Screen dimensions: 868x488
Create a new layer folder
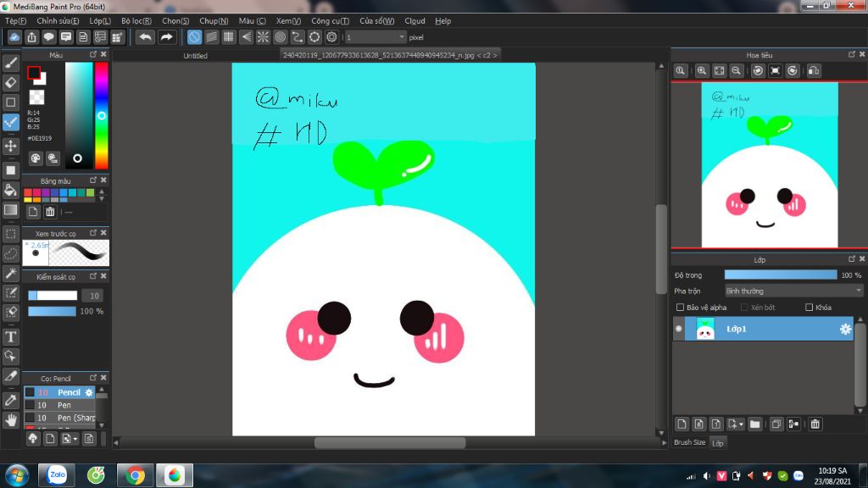(x=755, y=424)
